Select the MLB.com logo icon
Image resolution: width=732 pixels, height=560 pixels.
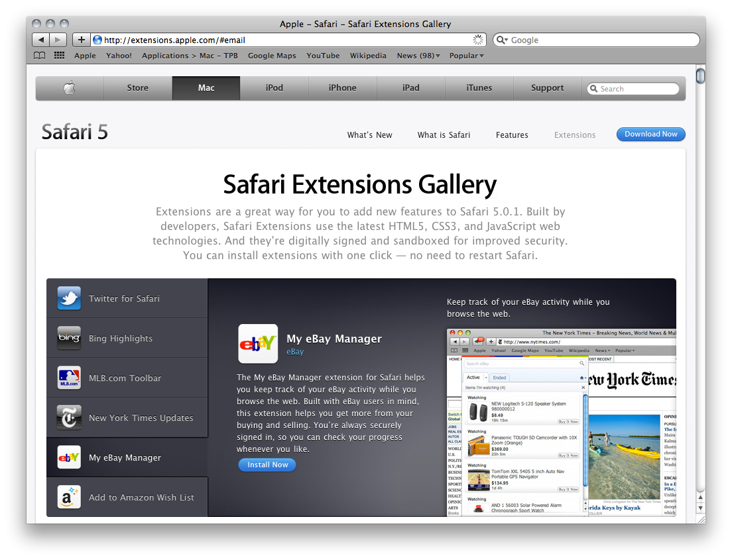click(69, 378)
